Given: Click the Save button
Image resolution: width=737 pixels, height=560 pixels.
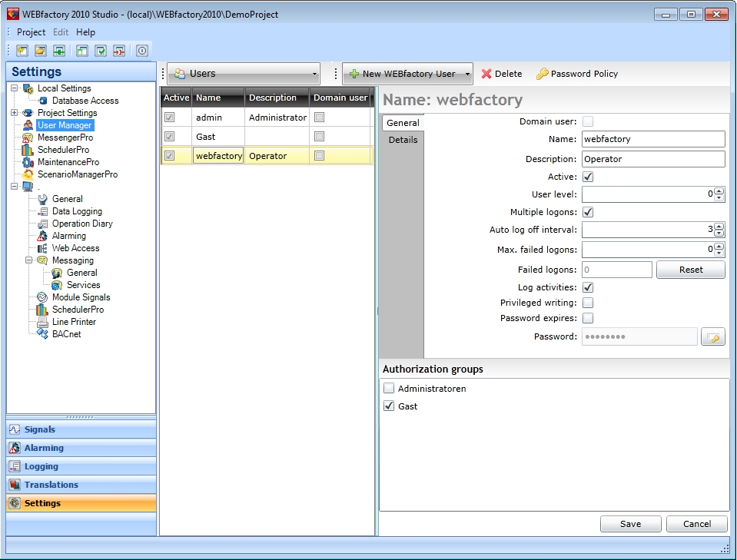Looking at the screenshot, I should 630,524.
